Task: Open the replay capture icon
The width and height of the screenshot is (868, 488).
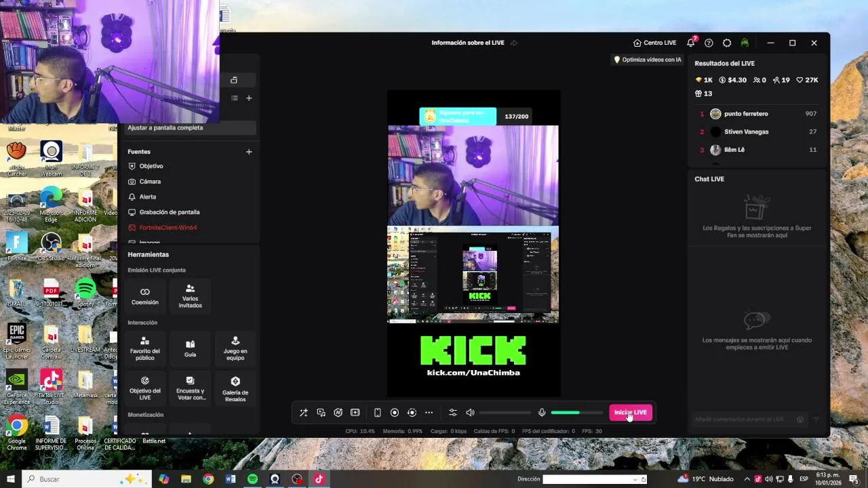Action: (412, 413)
